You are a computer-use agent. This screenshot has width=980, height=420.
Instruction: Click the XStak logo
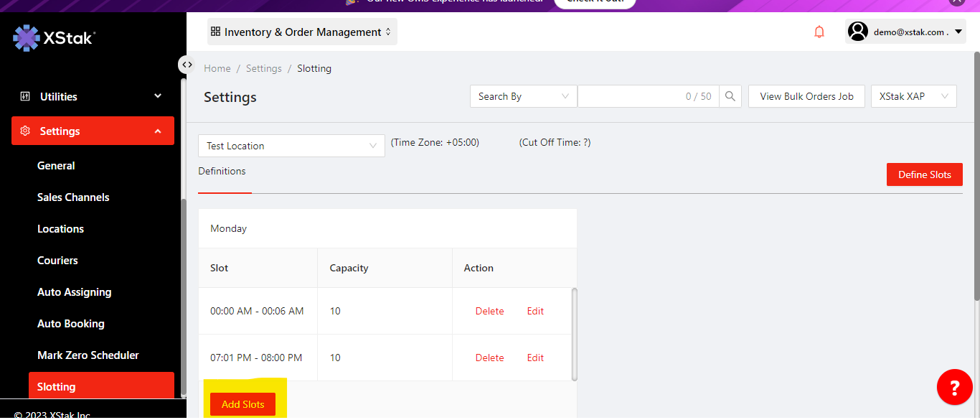[54, 38]
